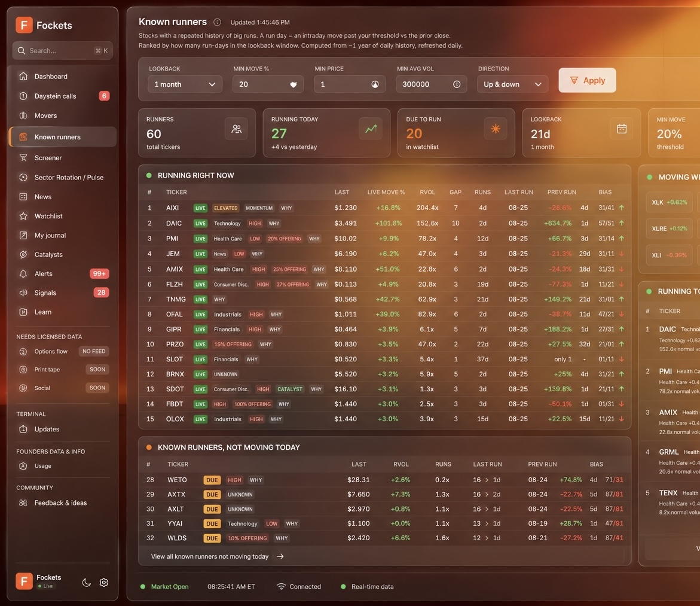This screenshot has width=700, height=606.
Task: Click 100% OFFERING tag on FBDT row
Action: [x=252, y=404]
